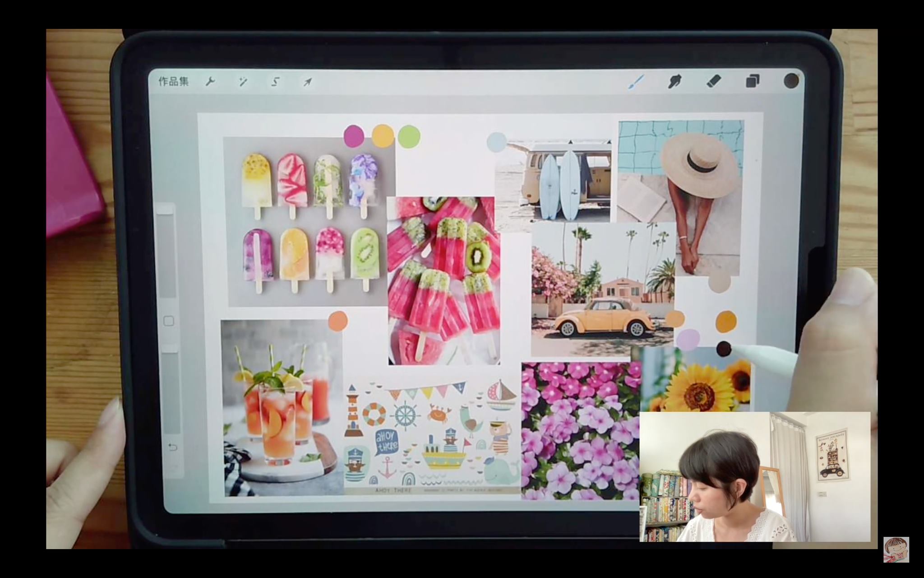Select the Brush tool
Viewport: 924px width, 578px height.
[x=637, y=82]
